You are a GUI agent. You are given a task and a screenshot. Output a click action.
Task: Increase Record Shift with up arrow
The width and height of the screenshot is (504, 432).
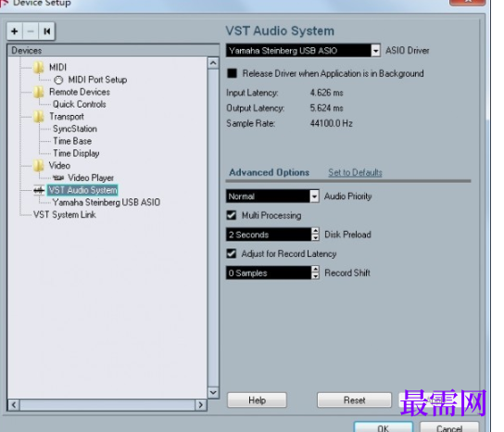coord(316,269)
